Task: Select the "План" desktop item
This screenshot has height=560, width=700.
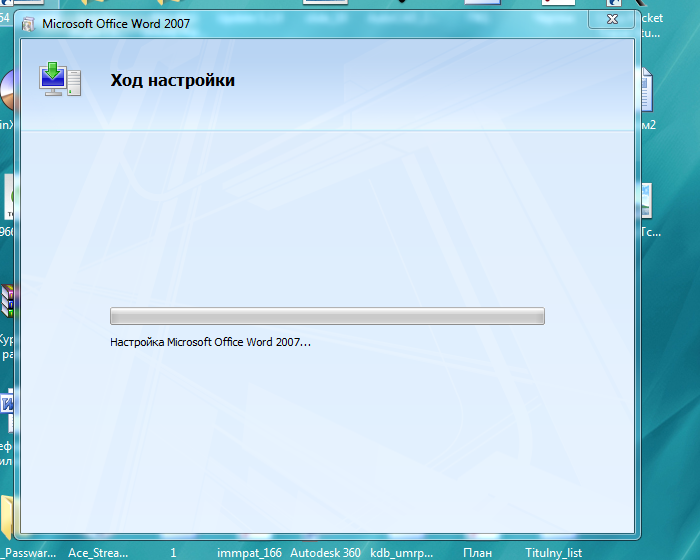Action: coord(477,552)
